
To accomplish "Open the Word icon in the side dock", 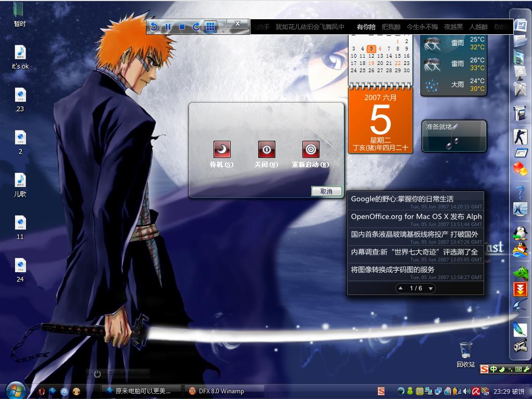I will point(521,26).
